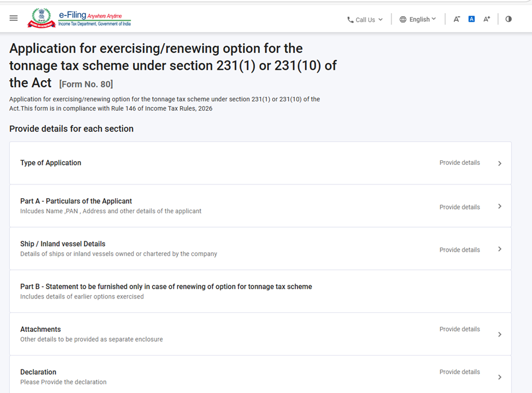Expand the Declaration section chevron

(500, 377)
